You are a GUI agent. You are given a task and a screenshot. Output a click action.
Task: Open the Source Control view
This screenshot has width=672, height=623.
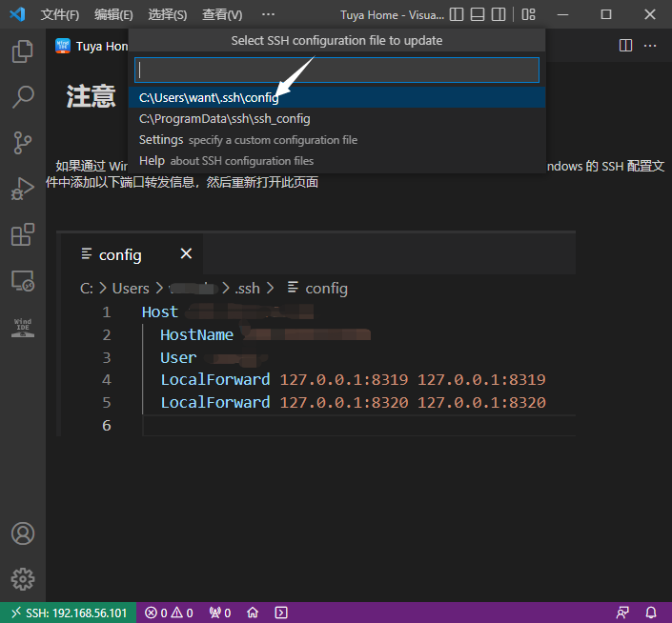22,143
